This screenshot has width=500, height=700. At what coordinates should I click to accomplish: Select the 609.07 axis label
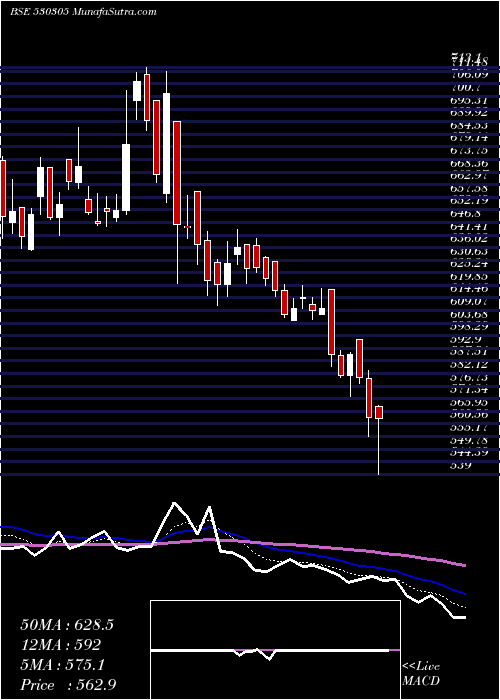tap(469, 302)
